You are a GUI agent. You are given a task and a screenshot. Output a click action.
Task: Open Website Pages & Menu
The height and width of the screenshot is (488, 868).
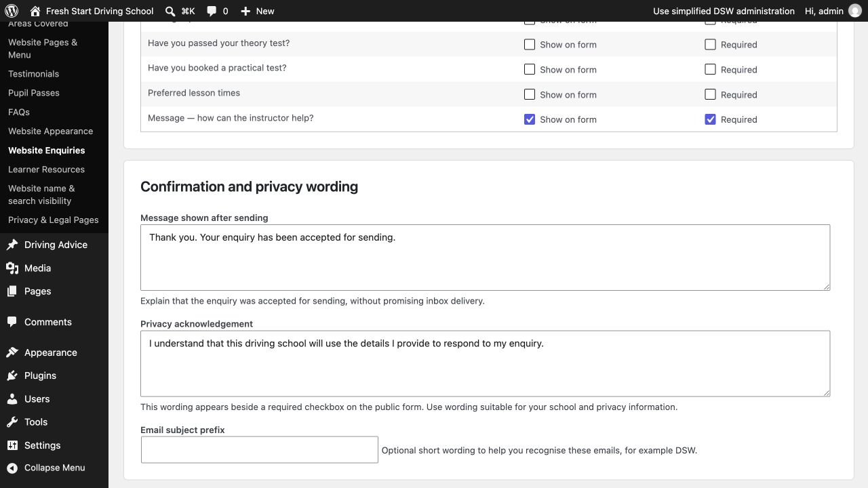(43, 48)
